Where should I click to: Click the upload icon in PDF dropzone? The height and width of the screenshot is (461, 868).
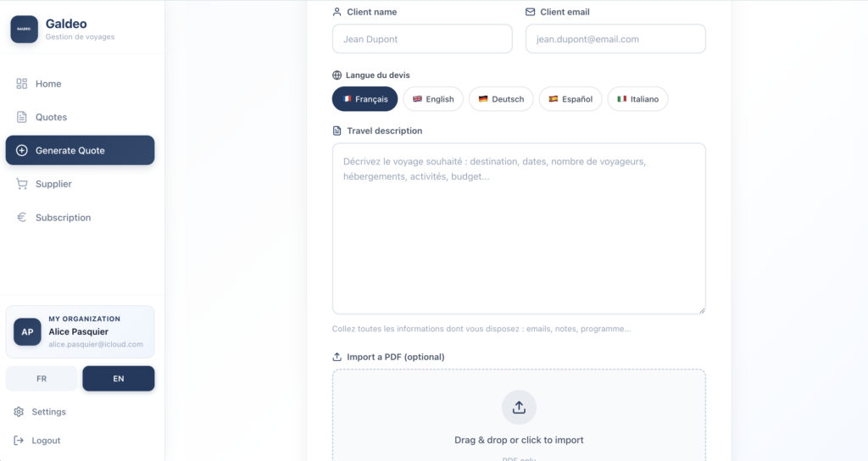point(519,408)
